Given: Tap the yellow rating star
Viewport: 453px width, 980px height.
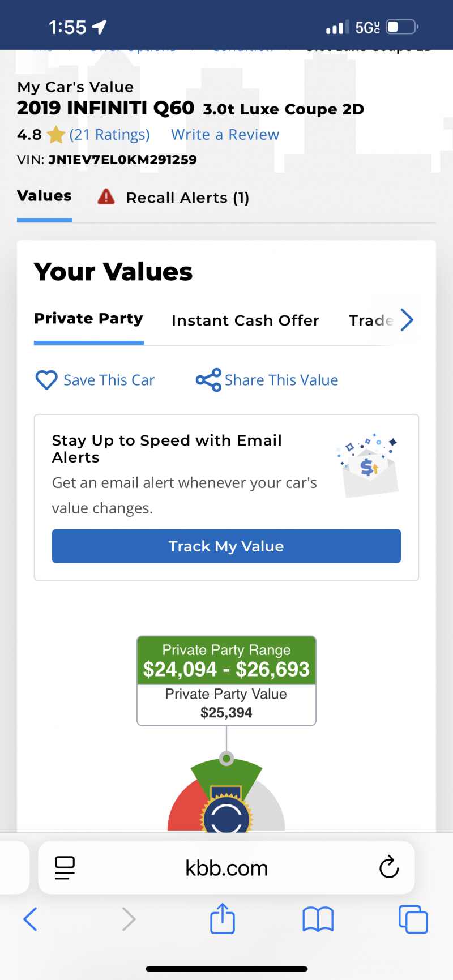Looking at the screenshot, I should coord(55,135).
